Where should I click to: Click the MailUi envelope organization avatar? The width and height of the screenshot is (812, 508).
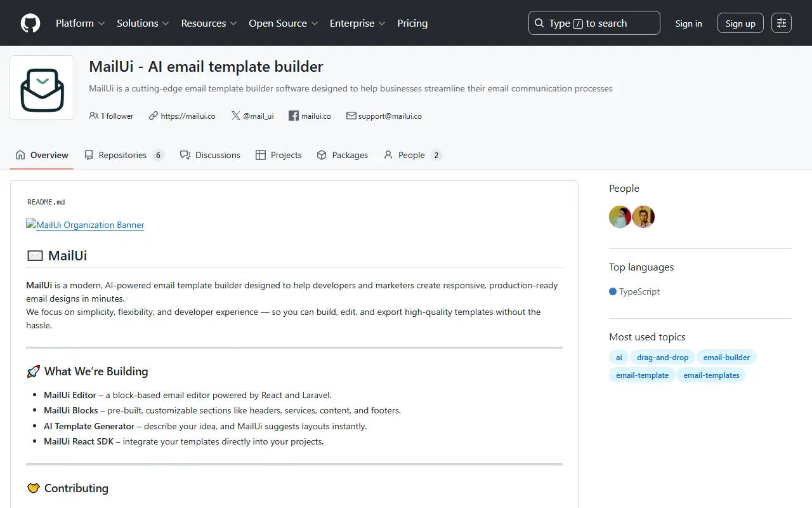(42, 88)
